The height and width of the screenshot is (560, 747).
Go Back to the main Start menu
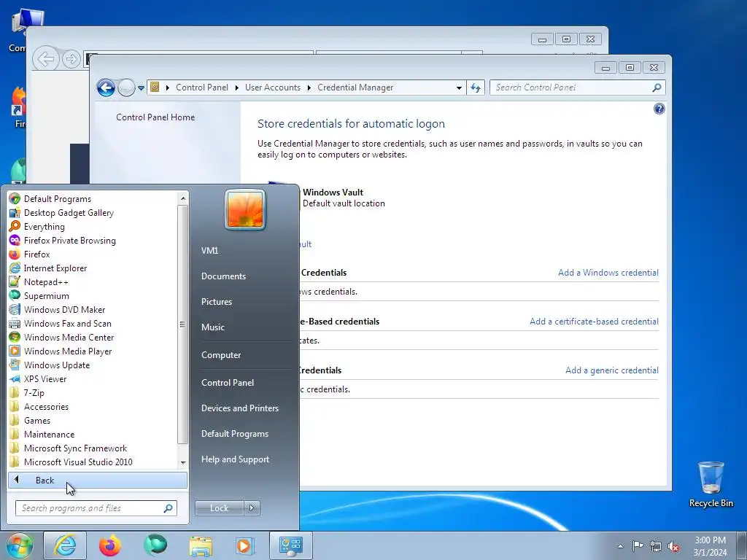(98, 480)
